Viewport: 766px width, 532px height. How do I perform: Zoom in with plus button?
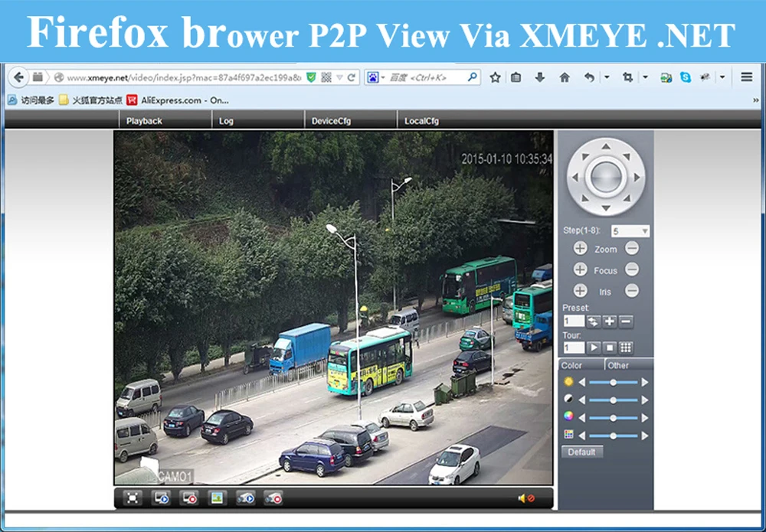tap(580, 249)
